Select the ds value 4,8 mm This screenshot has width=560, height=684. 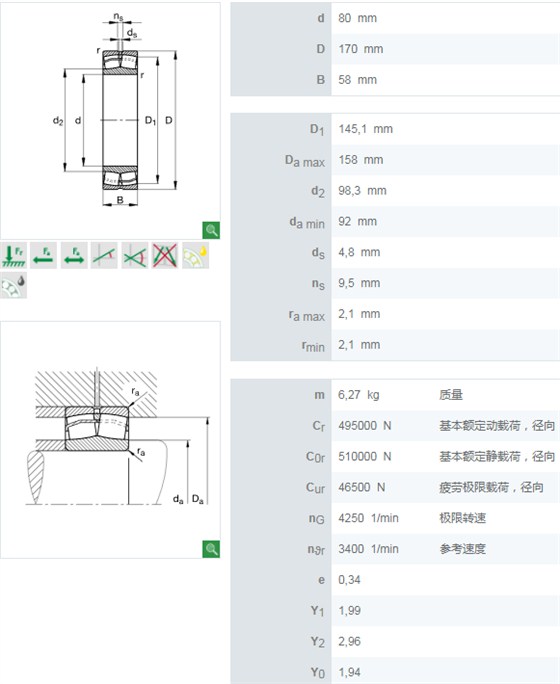click(359, 252)
